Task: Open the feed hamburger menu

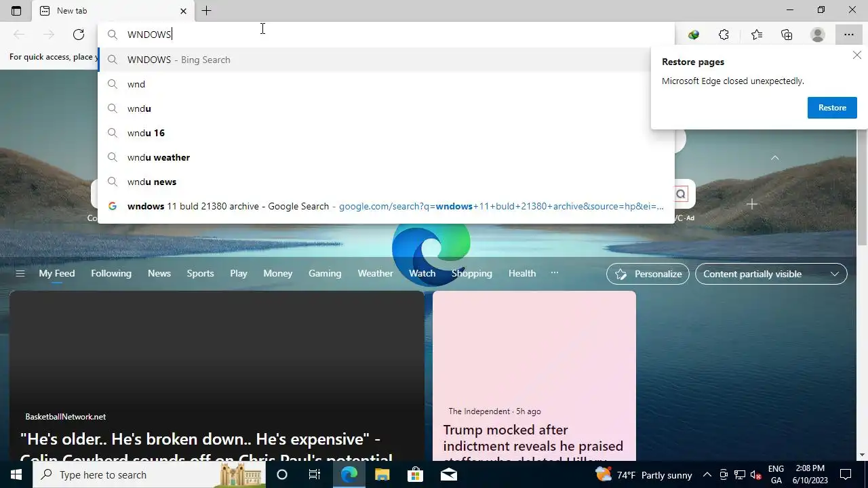Action: 20,273
